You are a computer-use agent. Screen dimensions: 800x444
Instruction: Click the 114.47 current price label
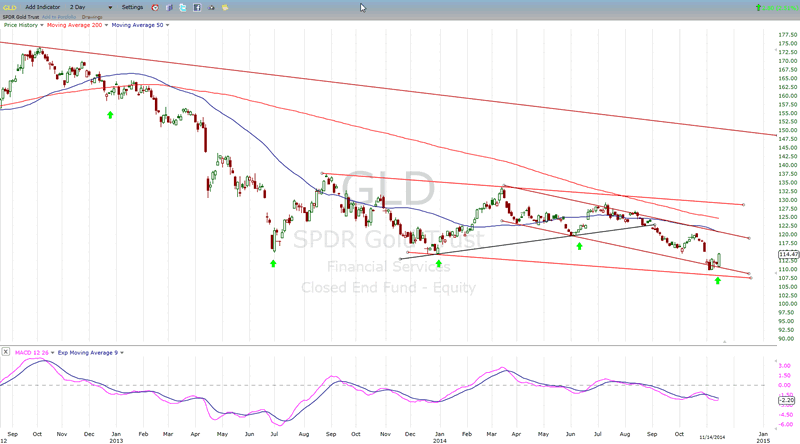[789, 254]
